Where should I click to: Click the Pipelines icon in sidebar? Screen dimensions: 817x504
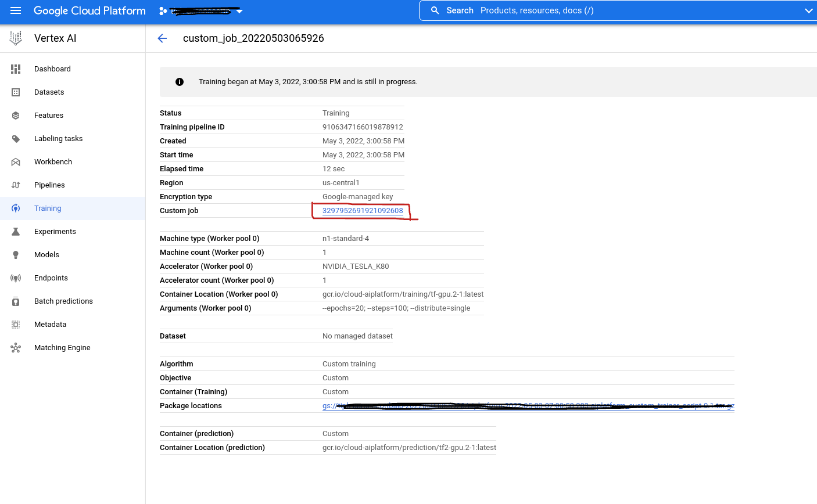tap(16, 185)
